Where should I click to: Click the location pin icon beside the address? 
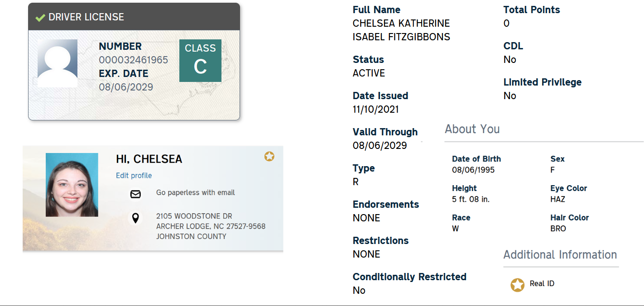click(x=135, y=219)
